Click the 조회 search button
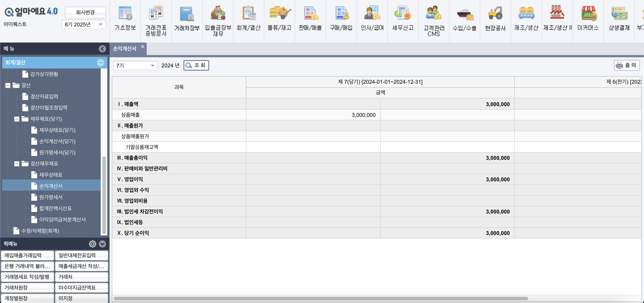Viewport: 644px width, 303px height. pyautogui.click(x=196, y=65)
